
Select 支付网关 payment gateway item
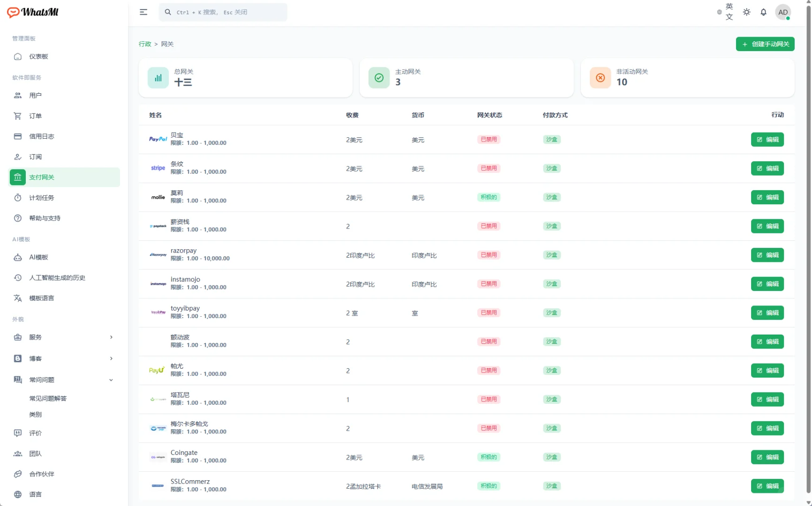coord(64,177)
